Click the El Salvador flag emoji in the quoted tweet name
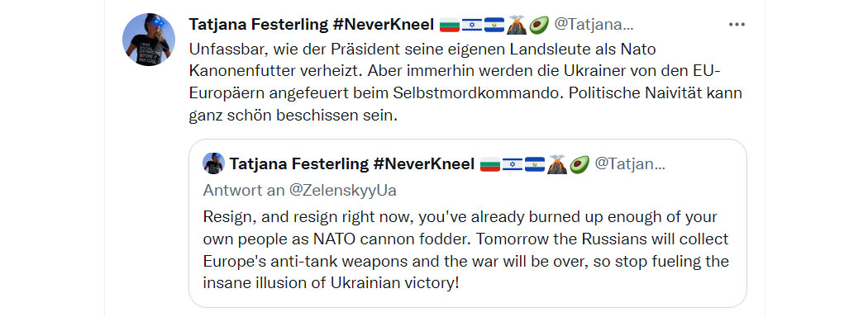 [534, 164]
